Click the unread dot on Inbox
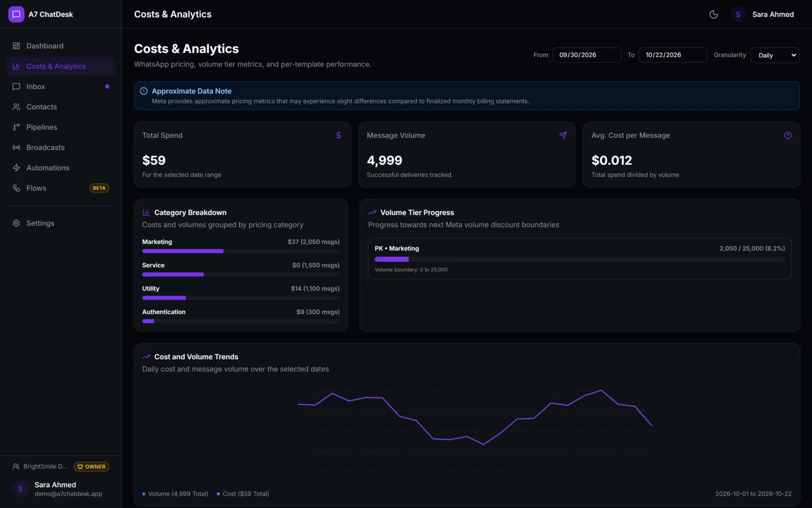812x508 pixels. [107, 86]
